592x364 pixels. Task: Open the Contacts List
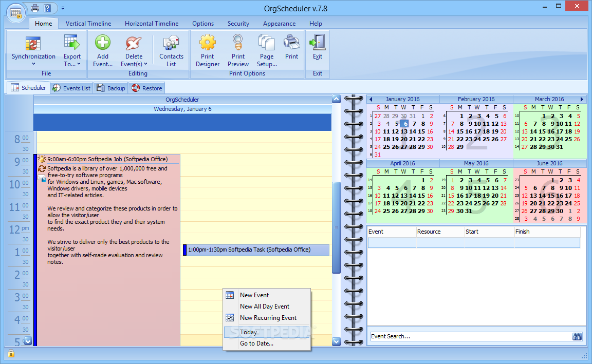tap(171, 51)
